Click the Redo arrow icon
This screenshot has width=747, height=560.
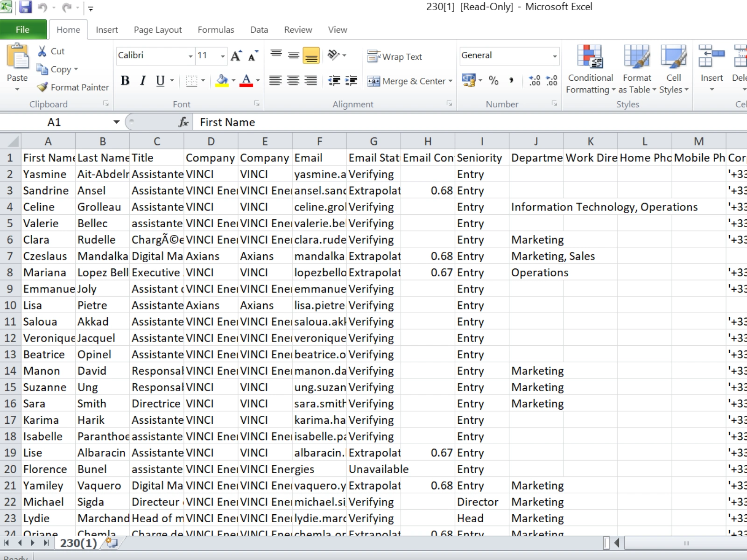[x=67, y=7]
